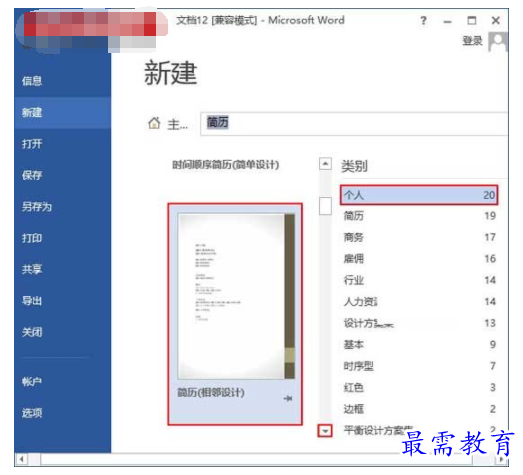
Task: Filter by 雇佣 category with 16 items
Action: pyautogui.click(x=419, y=259)
